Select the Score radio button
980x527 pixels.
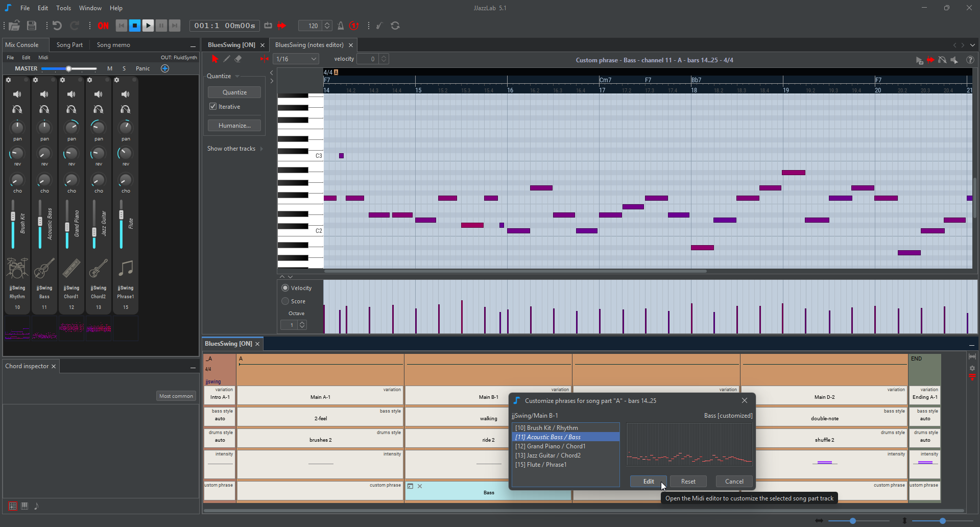tap(285, 301)
